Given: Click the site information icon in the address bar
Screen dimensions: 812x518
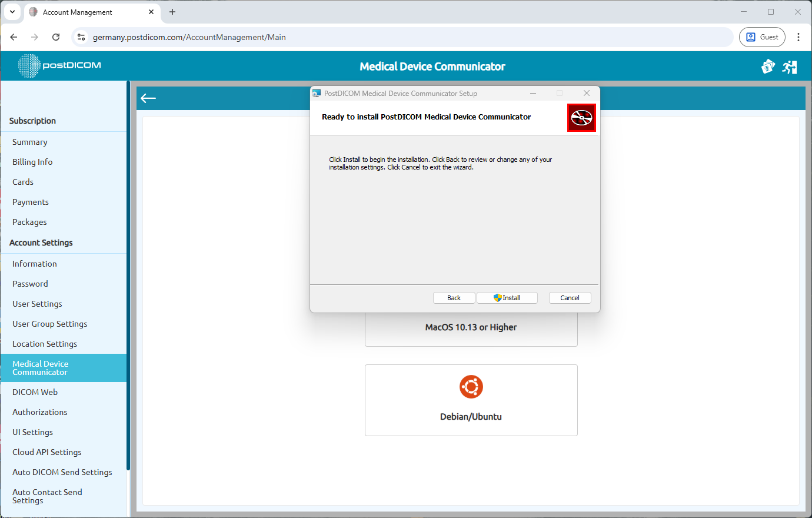Looking at the screenshot, I should pos(81,37).
